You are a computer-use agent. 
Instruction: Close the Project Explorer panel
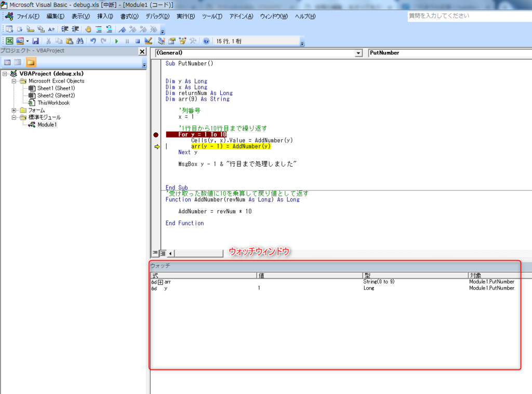[142, 51]
